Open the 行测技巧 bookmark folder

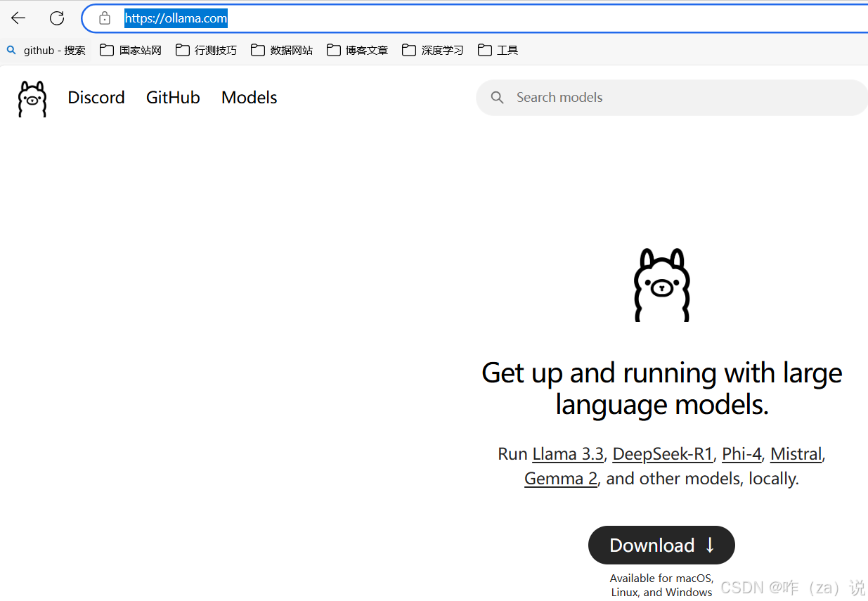coord(206,50)
